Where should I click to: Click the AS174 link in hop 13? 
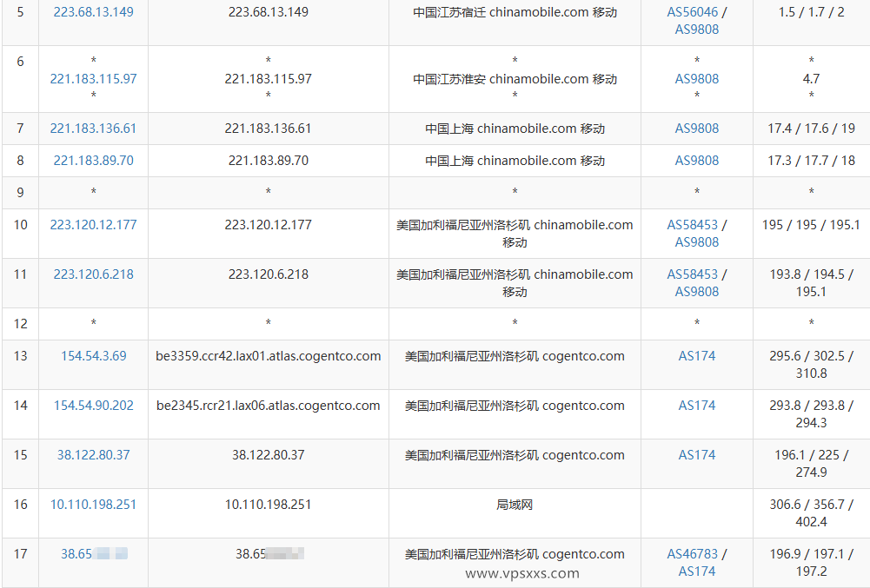click(x=697, y=355)
